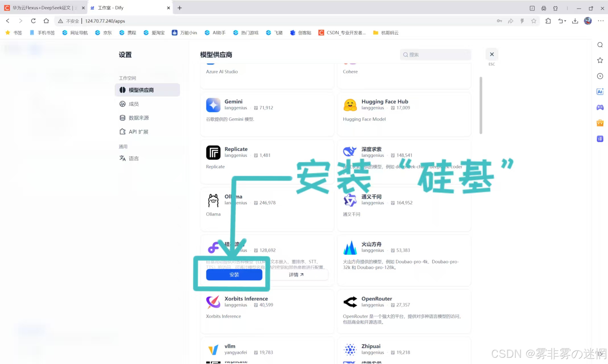Screen dimensions: 608x364
Task: Click the provider list vertical scrollbar
Action: point(481,105)
